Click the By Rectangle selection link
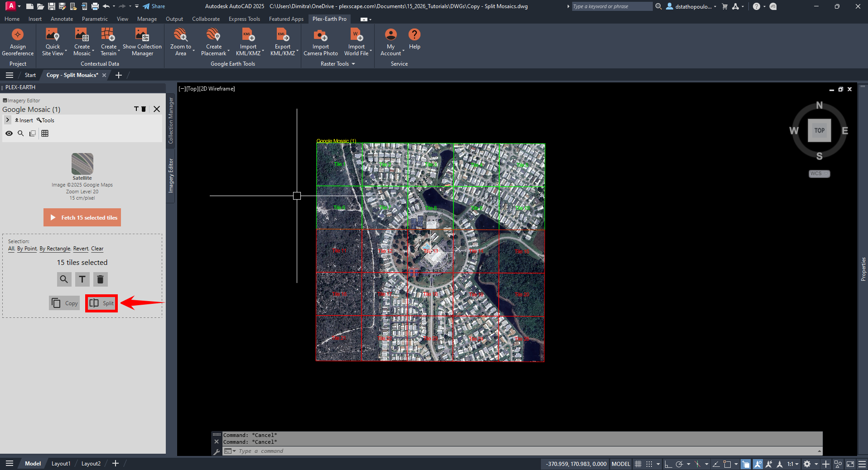This screenshot has width=868, height=470. [x=55, y=249]
